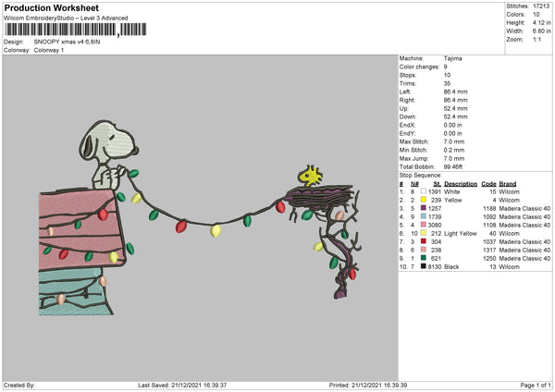Viewport: 555px width, 392px height.
Task: Click the salmon swatch for thread 238
Action: point(423,251)
